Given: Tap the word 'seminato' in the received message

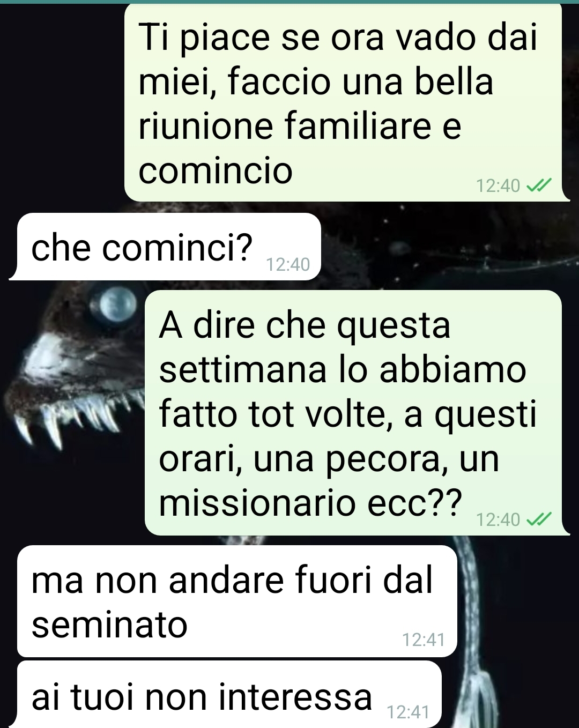Looking at the screenshot, I should click(109, 625).
